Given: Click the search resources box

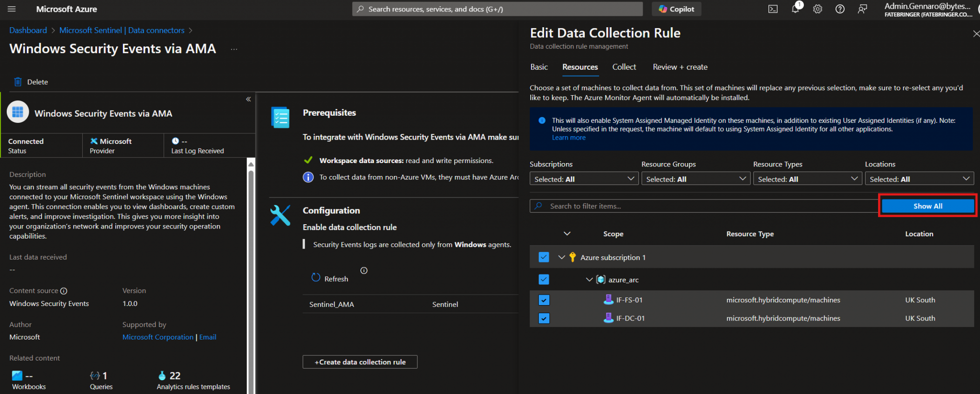Looking at the screenshot, I should [497, 9].
